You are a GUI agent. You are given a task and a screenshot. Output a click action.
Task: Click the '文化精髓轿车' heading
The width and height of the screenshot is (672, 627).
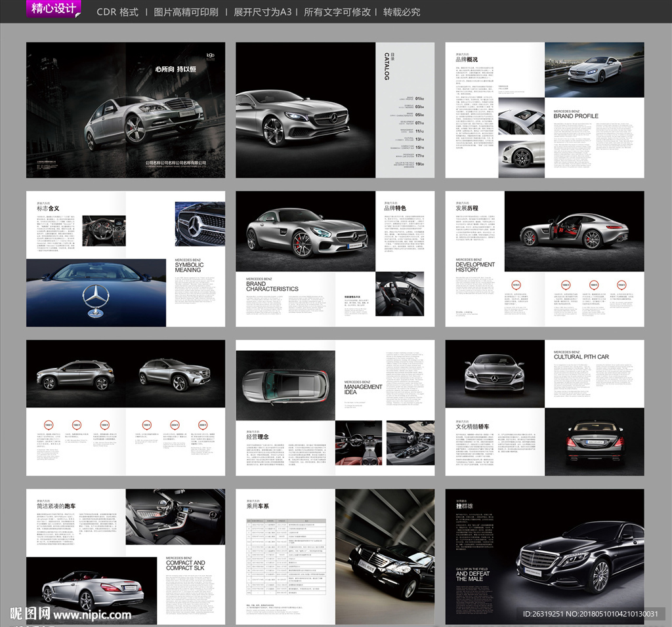coord(472,426)
